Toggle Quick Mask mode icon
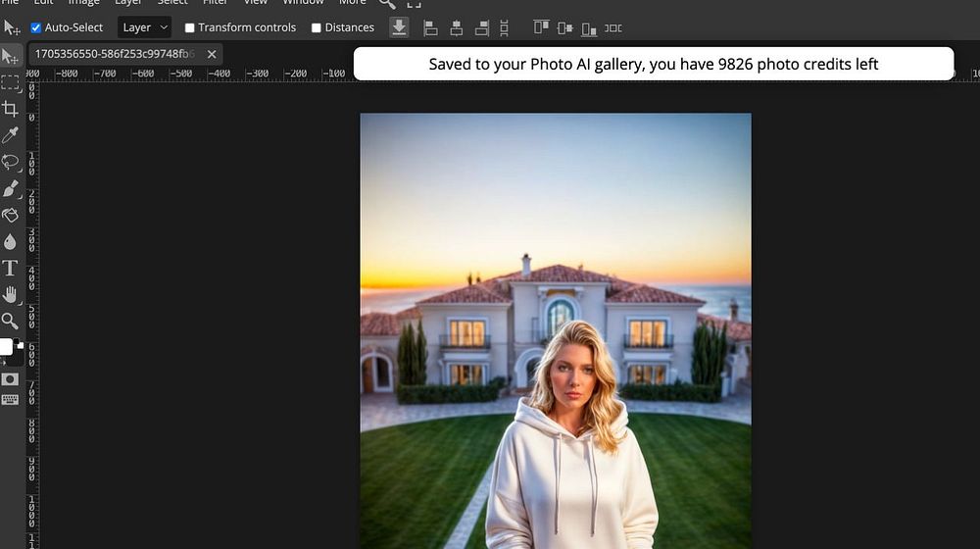This screenshot has height=549, width=980. [x=10, y=379]
